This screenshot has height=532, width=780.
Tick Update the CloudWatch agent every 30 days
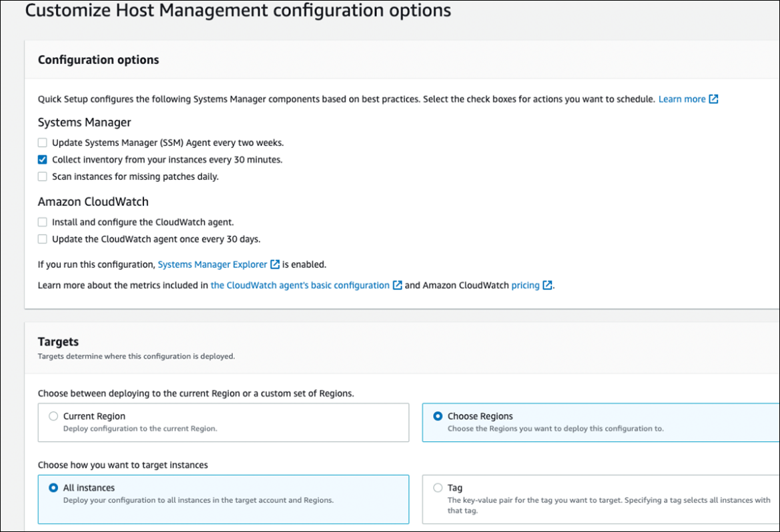click(43, 239)
